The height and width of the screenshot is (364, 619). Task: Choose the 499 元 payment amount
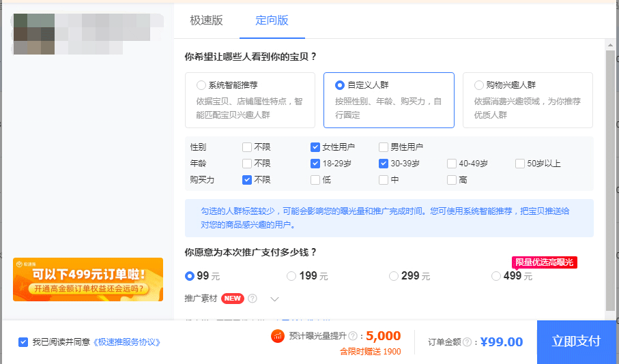[496, 276]
